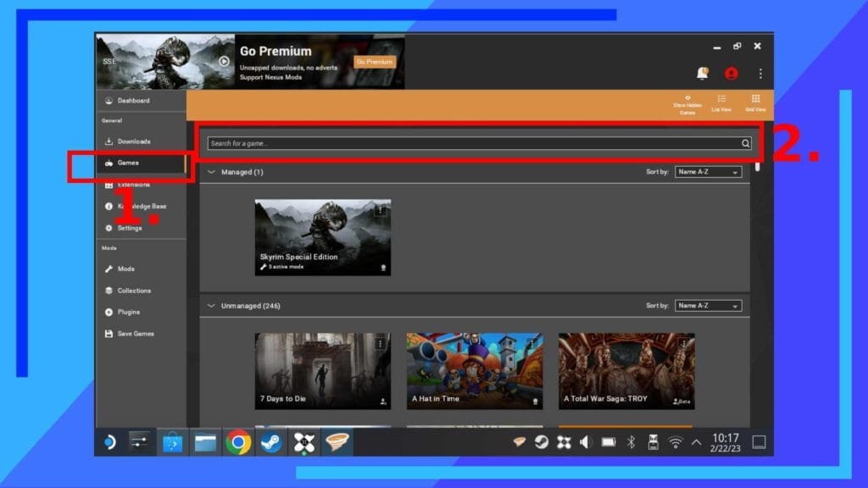
Task: Open the red user profile icon
Action: point(732,73)
